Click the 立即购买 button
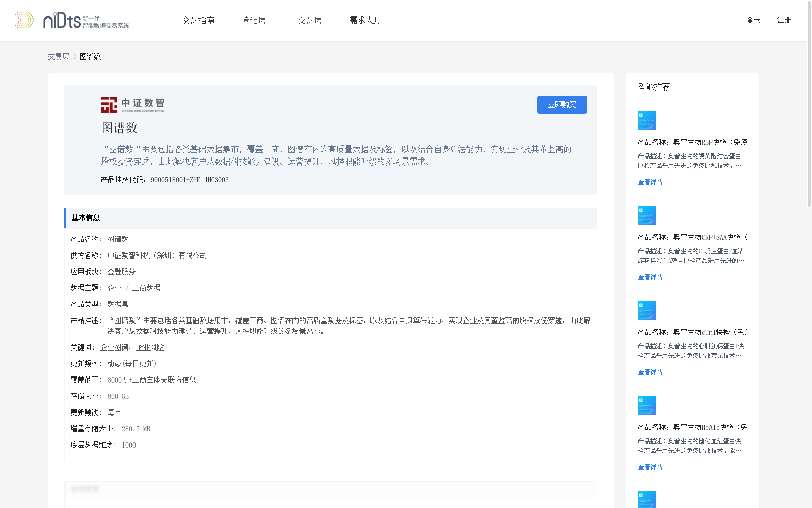 point(562,105)
